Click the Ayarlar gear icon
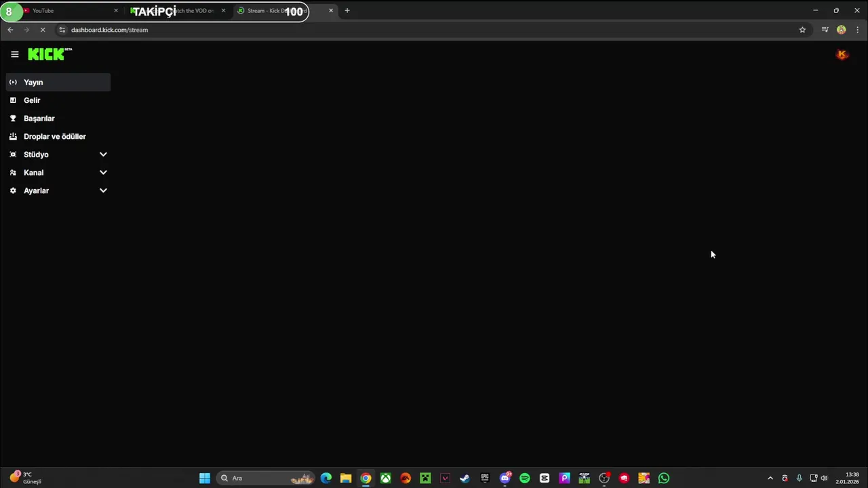Screen dimensions: 868x488 coord(13,190)
